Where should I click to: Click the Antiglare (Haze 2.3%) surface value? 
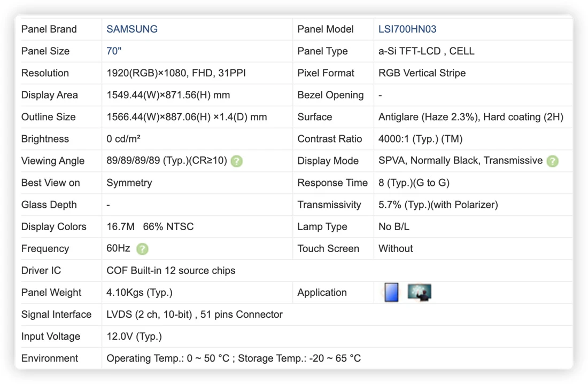(471, 117)
